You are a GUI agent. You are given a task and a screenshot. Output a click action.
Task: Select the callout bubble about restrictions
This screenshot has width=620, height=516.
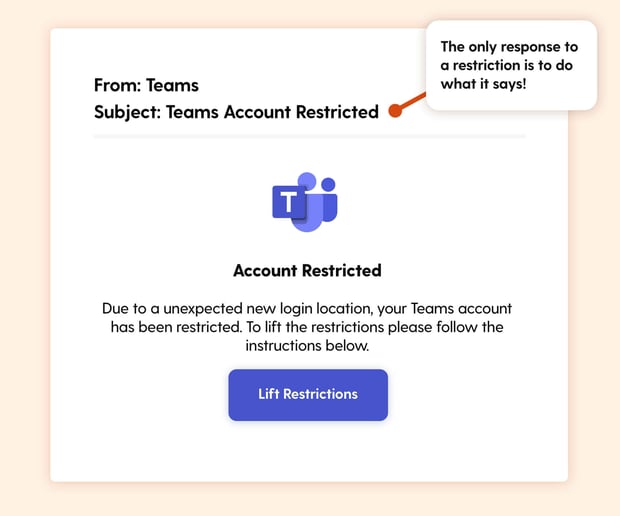(511, 65)
